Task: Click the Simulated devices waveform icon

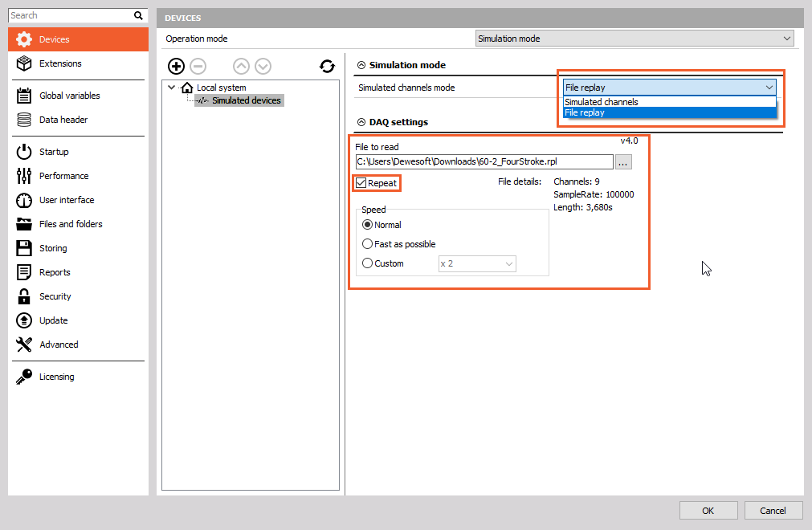Action: (x=202, y=100)
